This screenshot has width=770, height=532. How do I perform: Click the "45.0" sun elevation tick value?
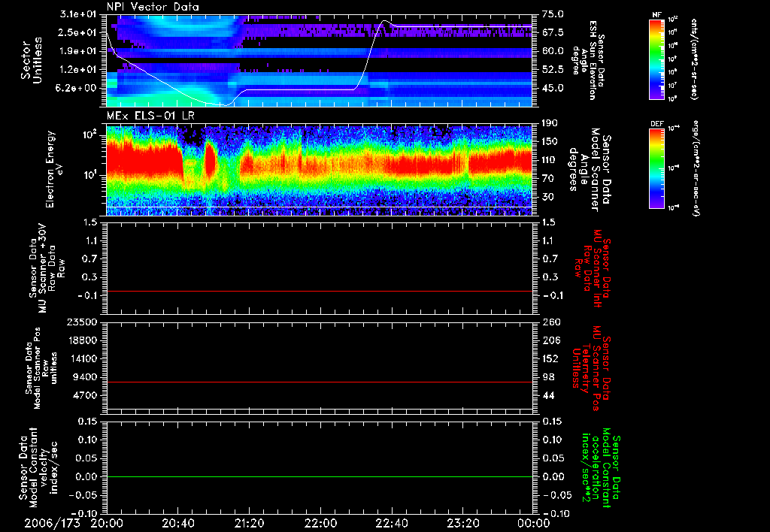[553, 88]
